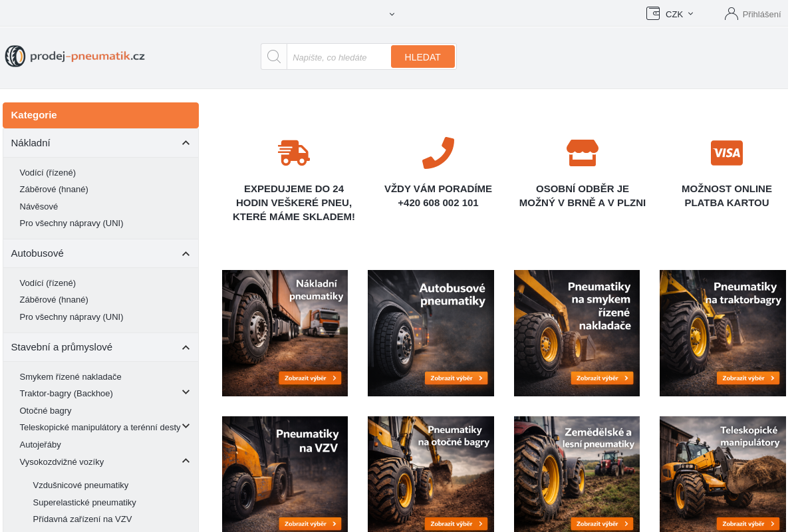This screenshot has height=532, width=798.
Task: Click the magnifying glass search icon
Action: click(x=273, y=57)
